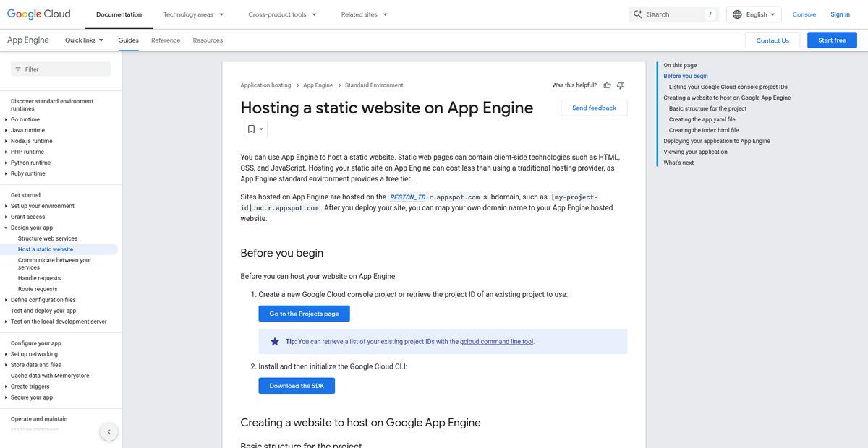Click the Sign in link
This screenshot has width=868, height=448.
coord(841,14)
